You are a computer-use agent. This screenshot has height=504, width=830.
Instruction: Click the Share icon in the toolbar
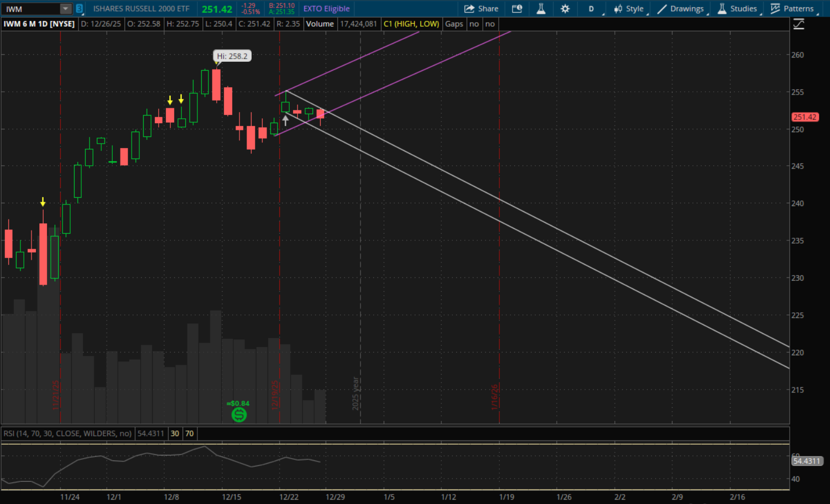(x=481, y=9)
